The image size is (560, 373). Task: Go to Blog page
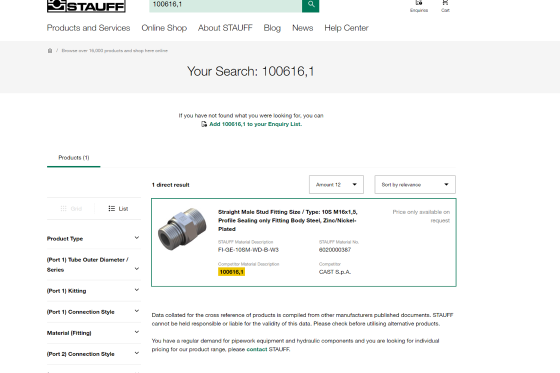click(272, 28)
